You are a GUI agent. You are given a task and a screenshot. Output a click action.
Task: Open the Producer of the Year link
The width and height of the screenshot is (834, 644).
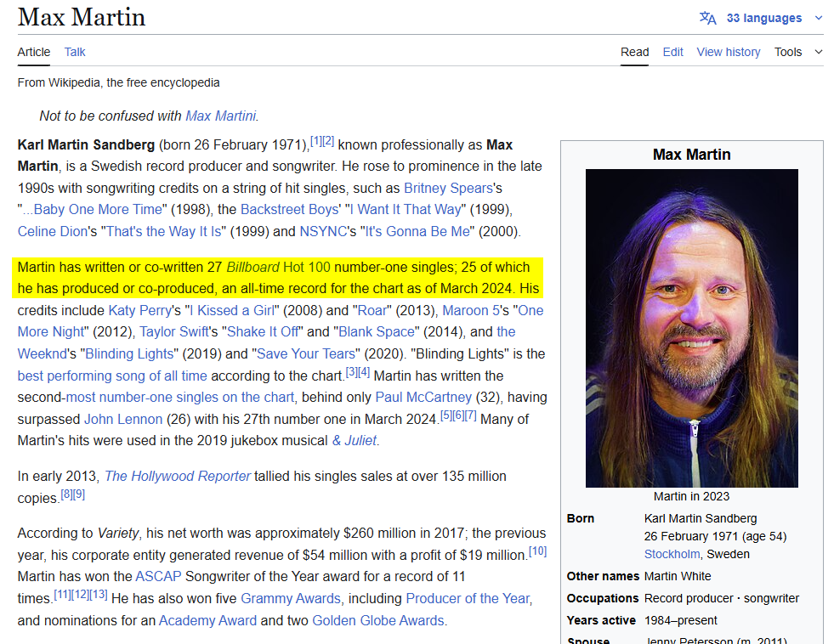coord(468,599)
